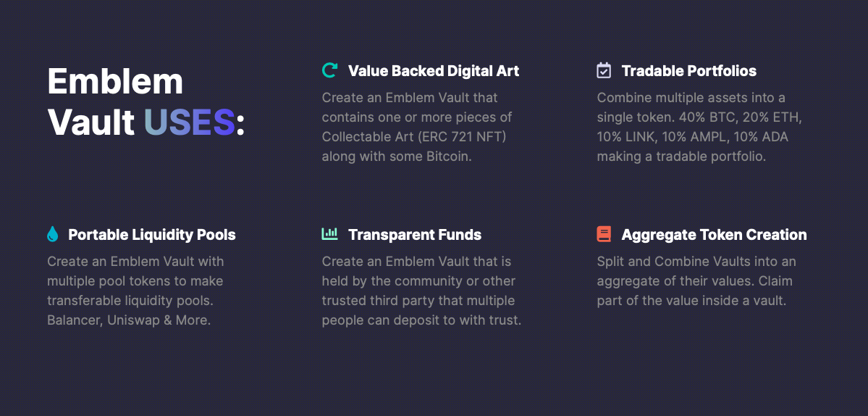This screenshot has height=416, width=868.
Task: Click the Collectable Art (ERC 721 NFT) text
Action: point(414,137)
